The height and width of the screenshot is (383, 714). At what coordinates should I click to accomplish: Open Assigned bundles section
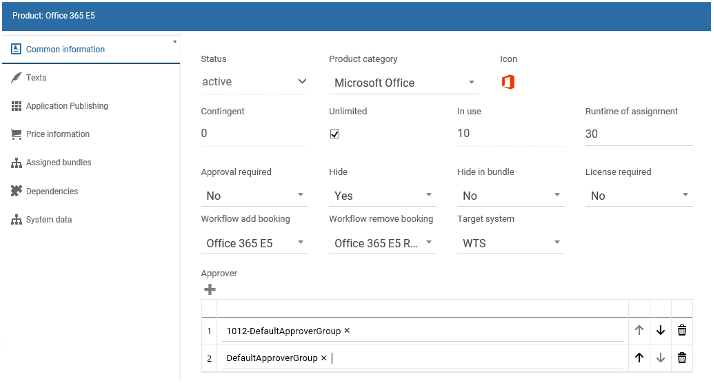click(91, 163)
